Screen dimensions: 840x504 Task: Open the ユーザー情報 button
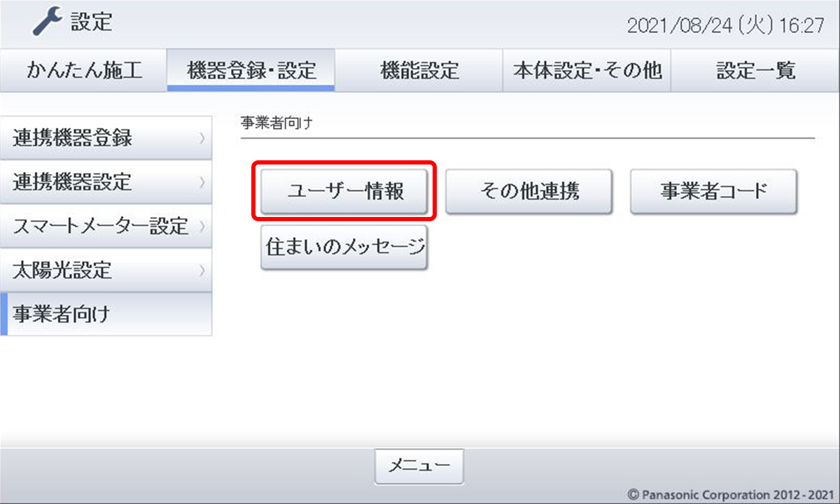pyautogui.click(x=344, y=191)
